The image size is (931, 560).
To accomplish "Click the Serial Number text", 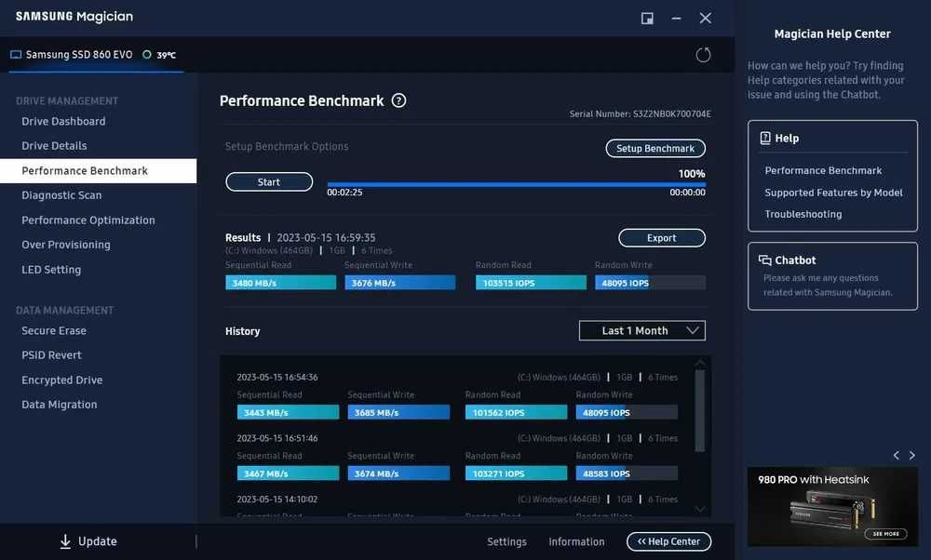I will click(641, 113).
